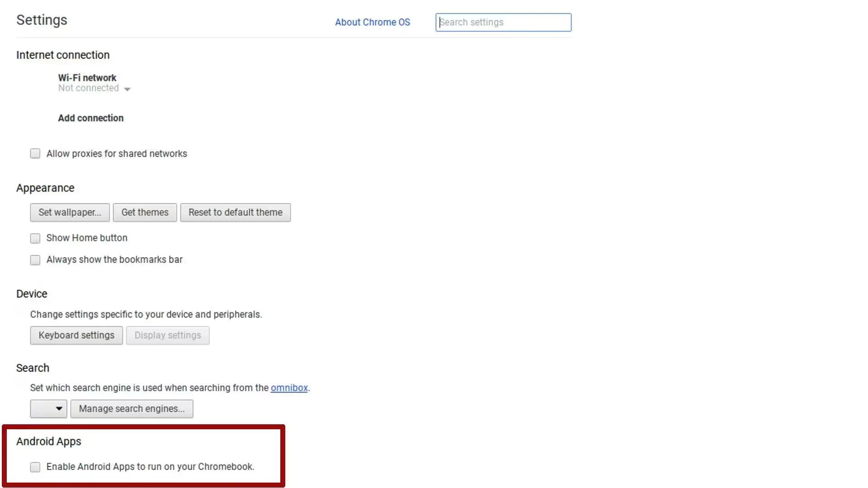This screenshot has width=868, height=488.
Task: Click the Set wallpaper button
Action: [70, 212]
